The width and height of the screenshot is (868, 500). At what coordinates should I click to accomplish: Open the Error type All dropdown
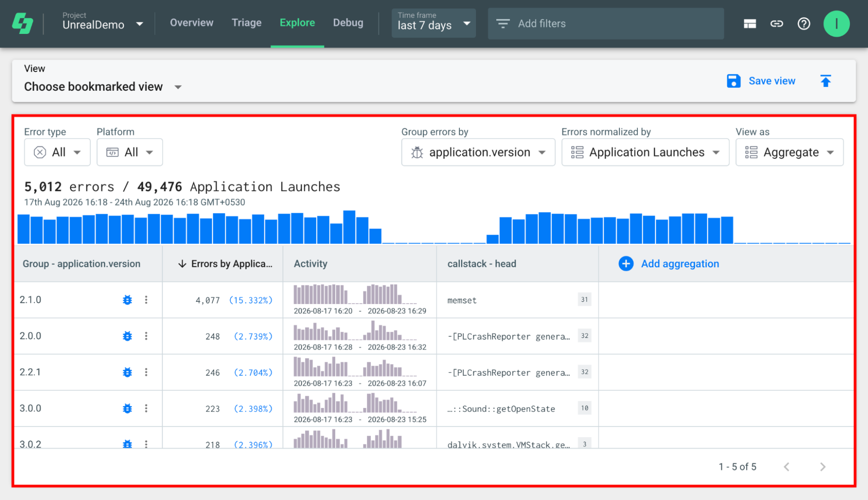(x=57, y=152)
